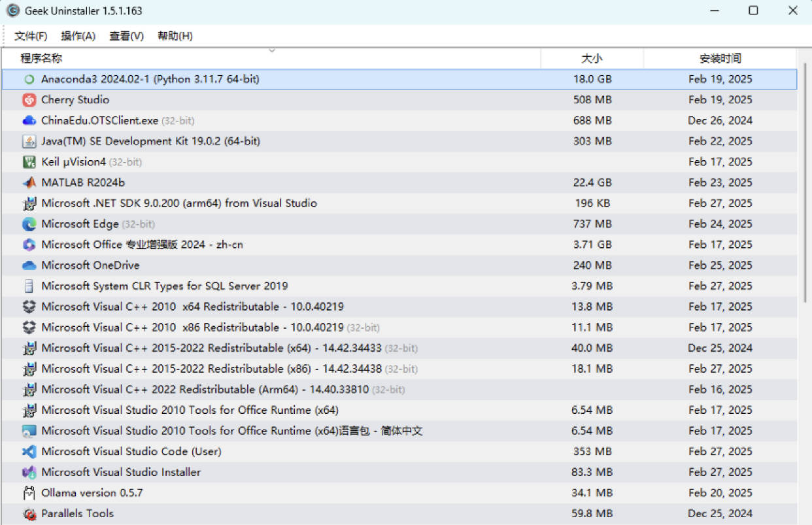
Task: Click the 3.71 GB size value
Action: [592, 245]
